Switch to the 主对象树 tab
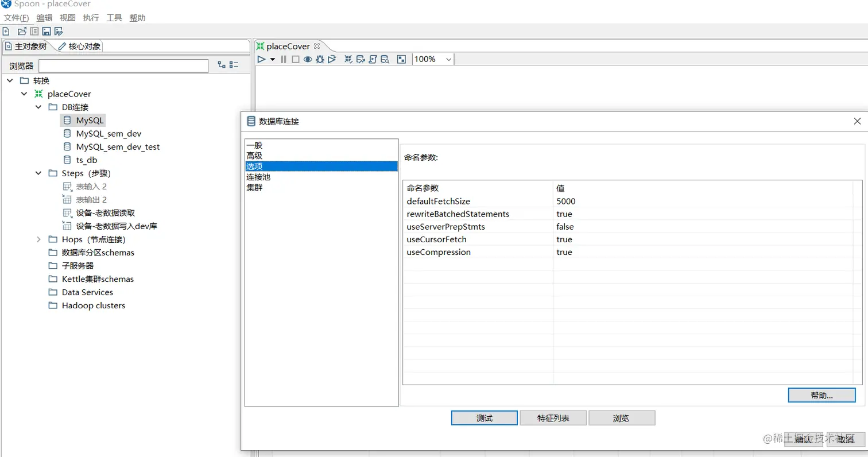This screenshot has height=457, width=868. coord(28,47)
